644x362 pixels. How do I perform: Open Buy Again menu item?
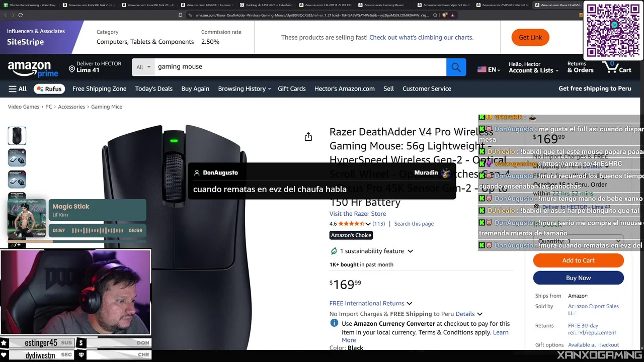(195, 88)
